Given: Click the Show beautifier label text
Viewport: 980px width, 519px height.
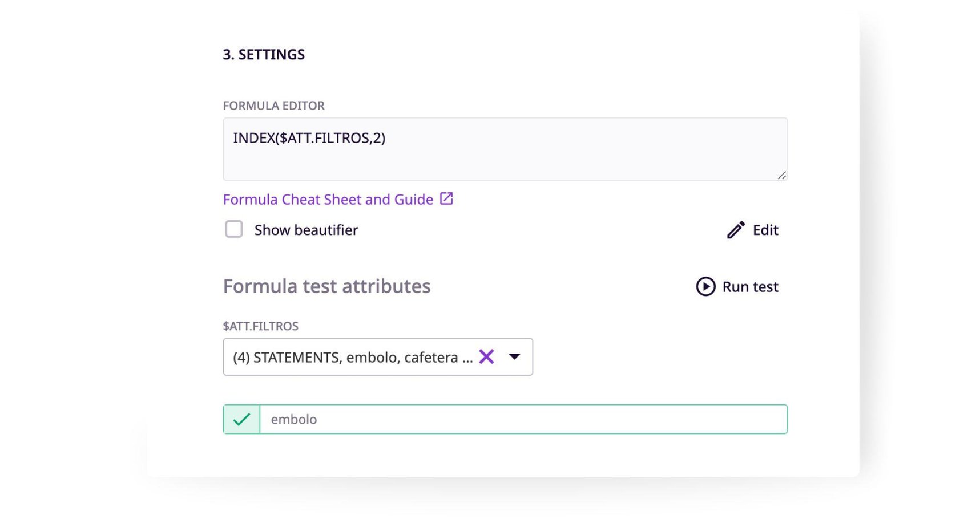Looking at the screenshot, I should click(x=306, y=230).
